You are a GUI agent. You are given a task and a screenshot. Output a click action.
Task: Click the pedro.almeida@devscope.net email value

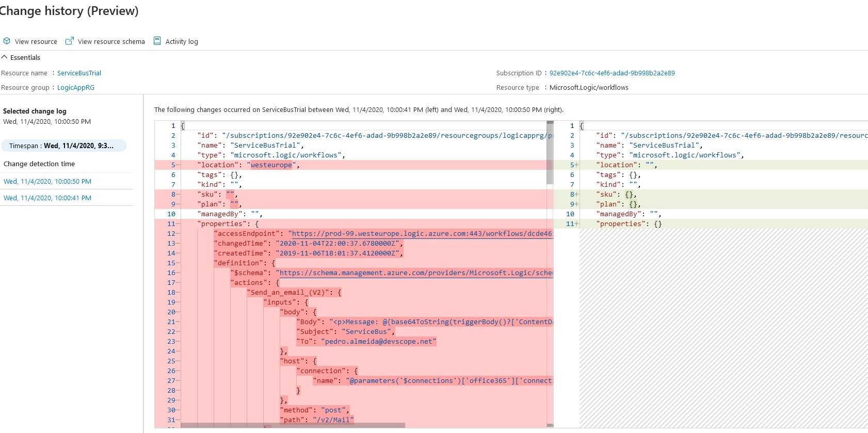(x=379, y=342)
